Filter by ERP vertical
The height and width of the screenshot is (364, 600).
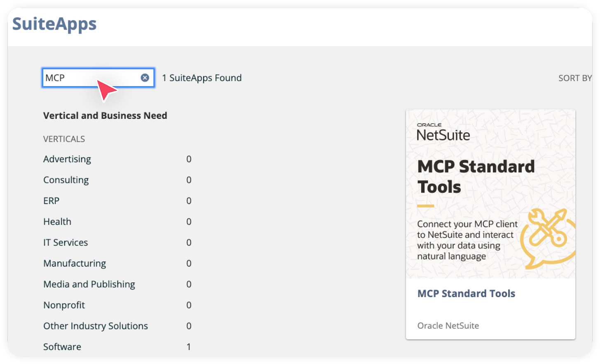click(51, 201)
